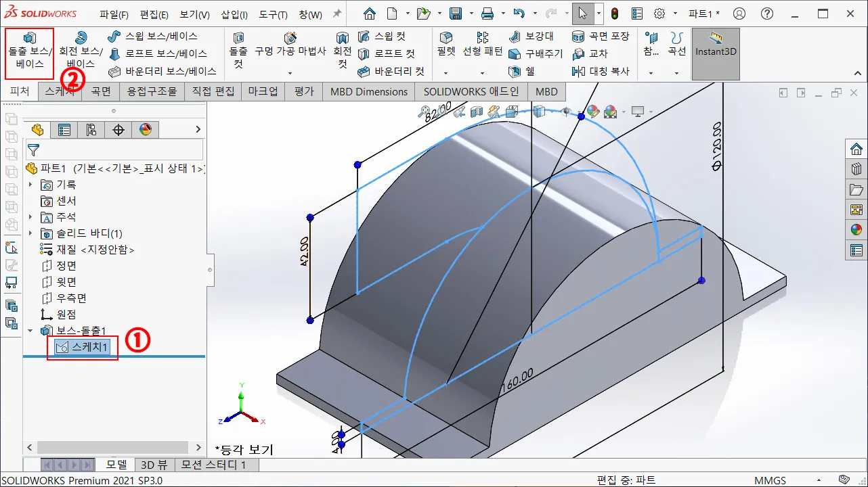868x487 pixels.
Task: Open dropdown under Linear Pattern button
Action: 483,73
